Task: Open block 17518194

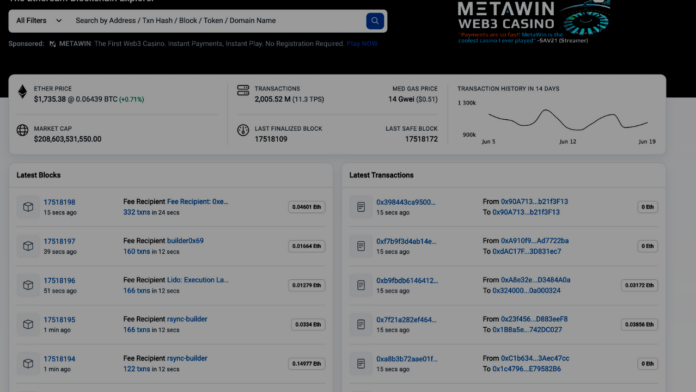Action: pyautogui.click(x=59, y=359)
